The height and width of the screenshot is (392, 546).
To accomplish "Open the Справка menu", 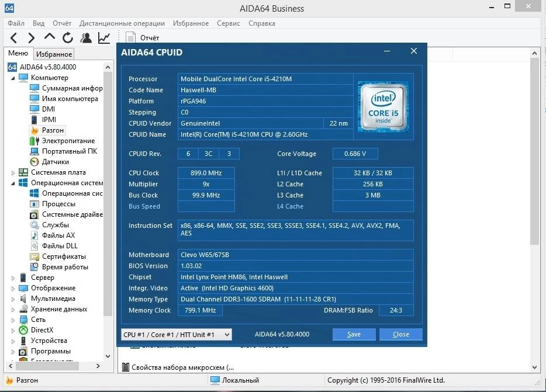I will (x=262, y=23).
